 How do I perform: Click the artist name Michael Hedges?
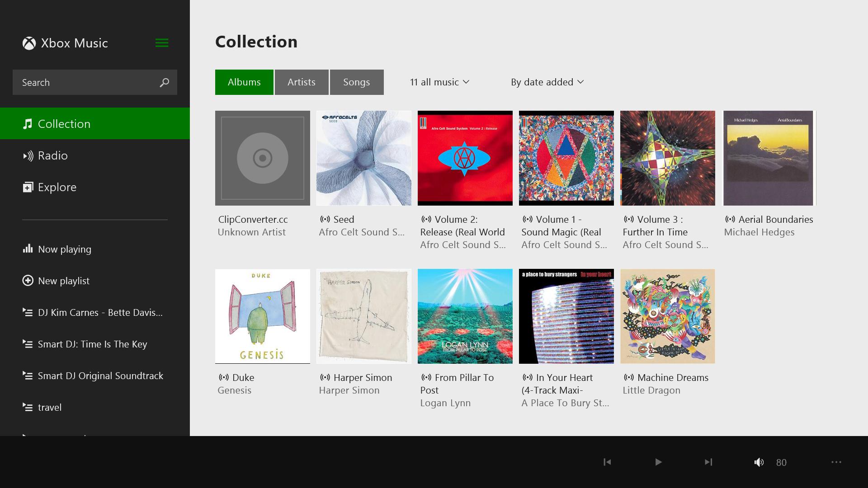759,232
